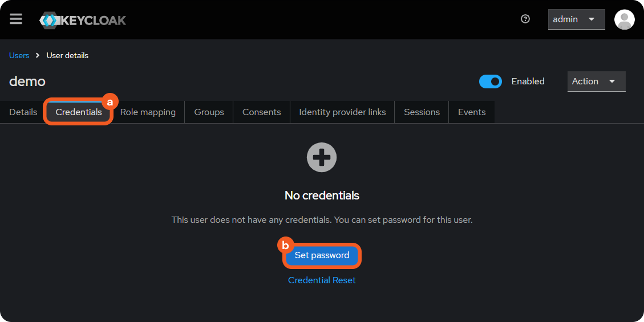Click the user avatar icon
The height and width of the screenshot is (322, 644).
tap(624, 19)
